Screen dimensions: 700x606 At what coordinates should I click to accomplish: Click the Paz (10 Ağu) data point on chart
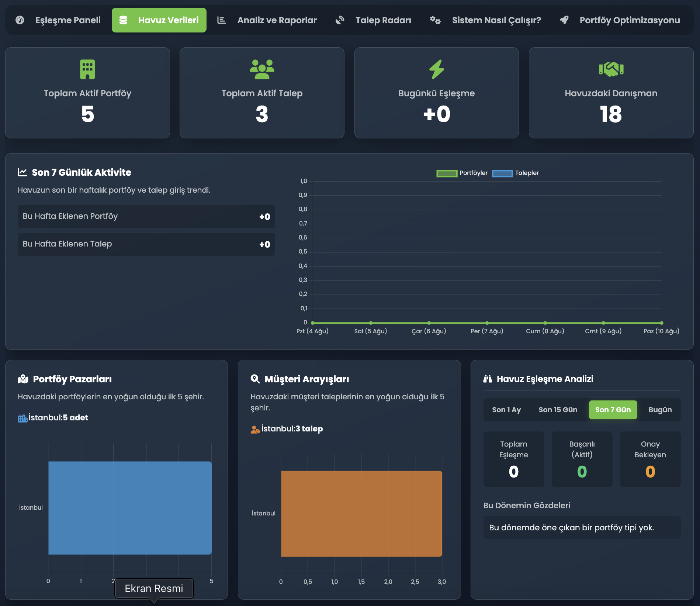661,323
